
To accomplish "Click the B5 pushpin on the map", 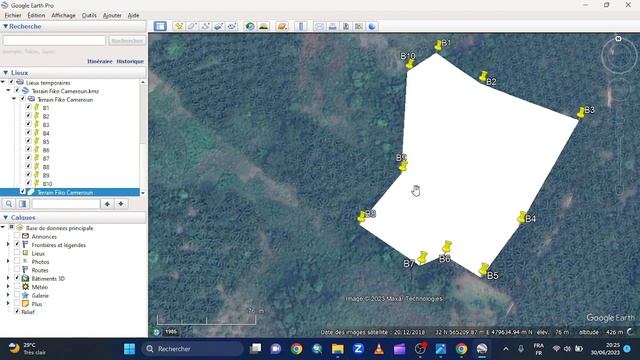I will point(484,269).
